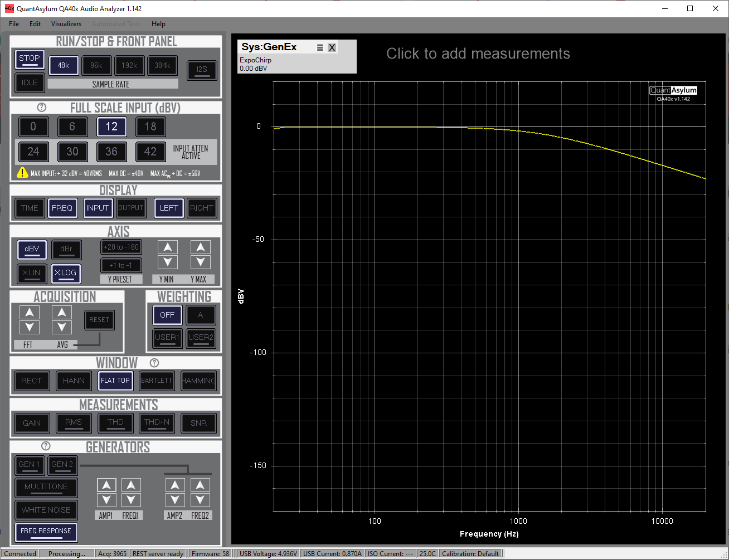Viewport: 729px width, 560px height.
Task: Decrease AMP2 with down arrow
Action: (175, 500)
